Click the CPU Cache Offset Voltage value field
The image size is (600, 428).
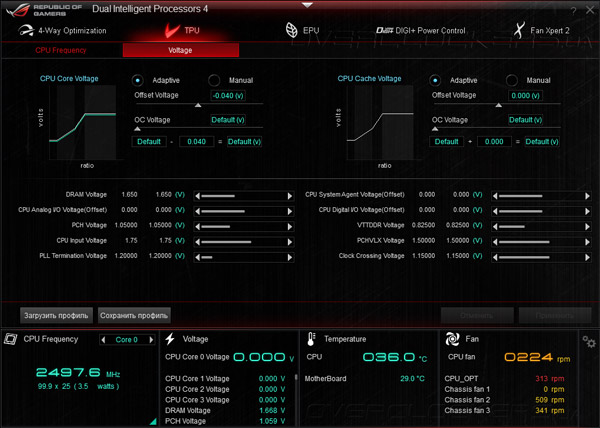click(525, 96)
